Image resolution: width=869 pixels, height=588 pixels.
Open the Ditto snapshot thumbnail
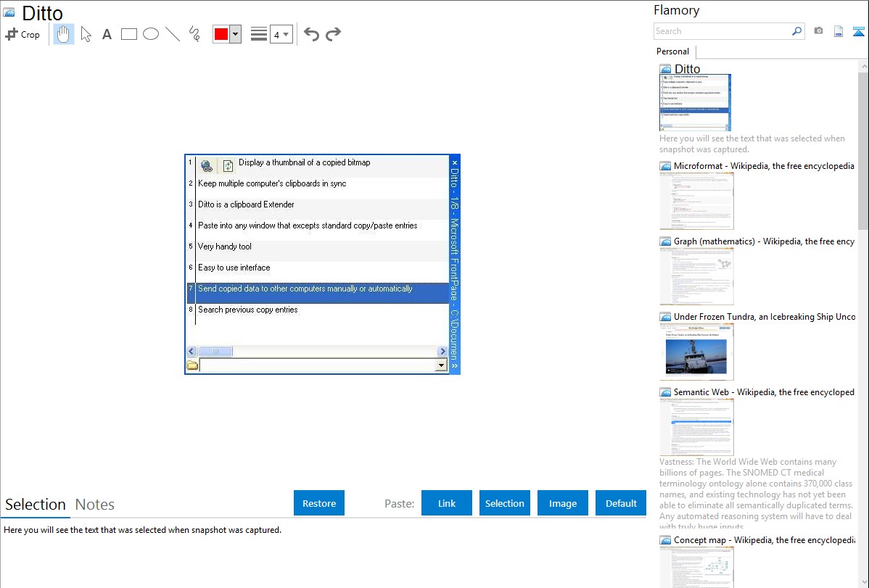pyautogui.click(x=695, y=102)
